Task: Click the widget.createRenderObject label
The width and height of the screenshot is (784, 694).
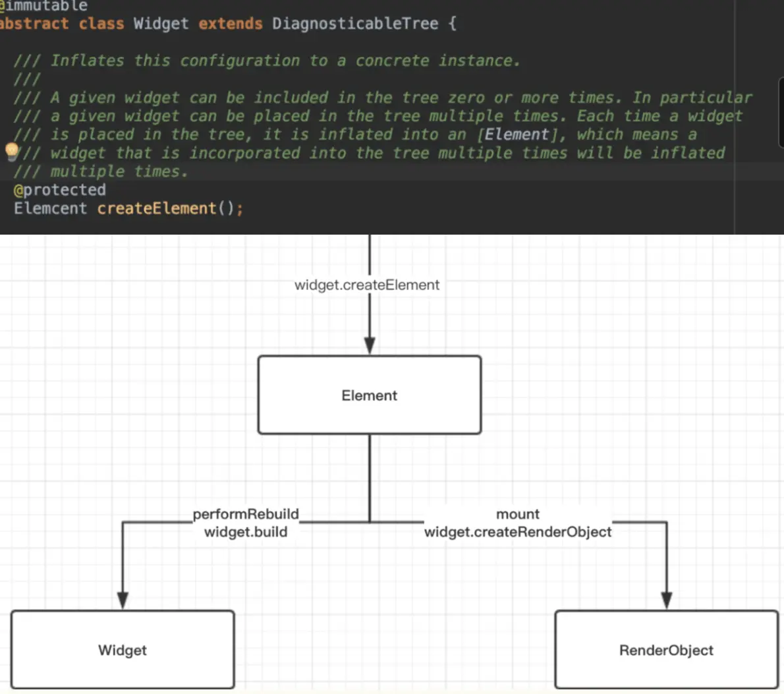Action: (x=518, y=531)
